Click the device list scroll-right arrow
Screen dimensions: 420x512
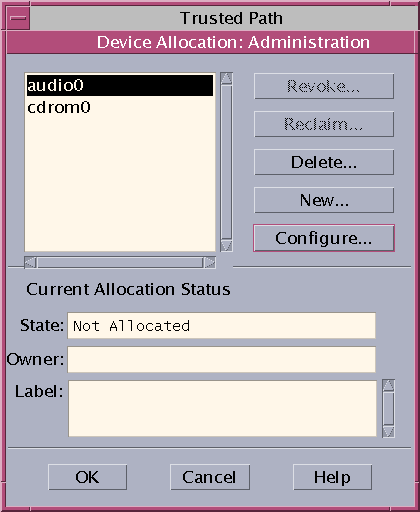[210, 263]
